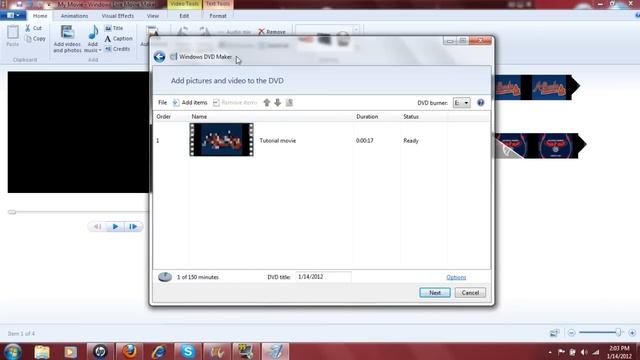Move item down with the down arrow icon

tap(278, 102)
